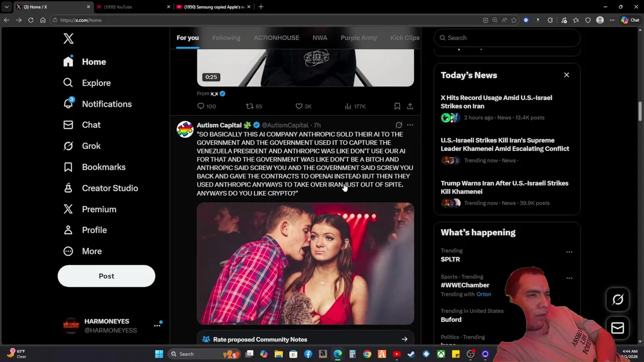
Task: Open the x.x profile link
Action: coord(214,94)
